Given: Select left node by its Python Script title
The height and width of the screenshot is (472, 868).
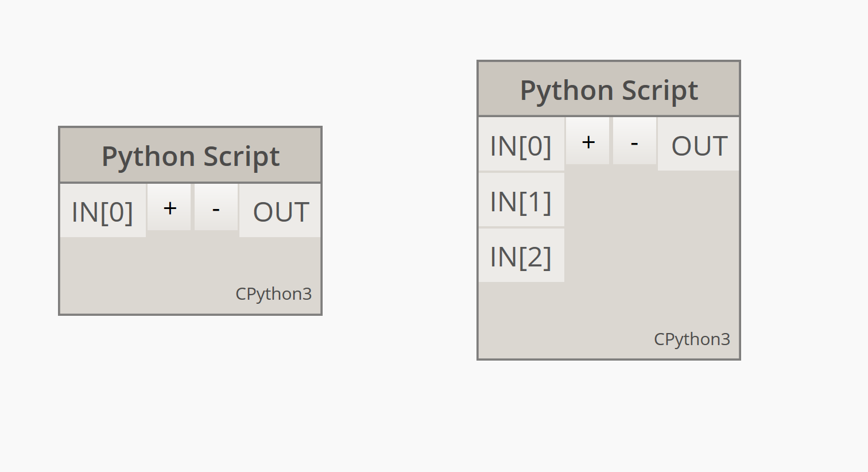Looking at the screenshot, I should [191, 156].
